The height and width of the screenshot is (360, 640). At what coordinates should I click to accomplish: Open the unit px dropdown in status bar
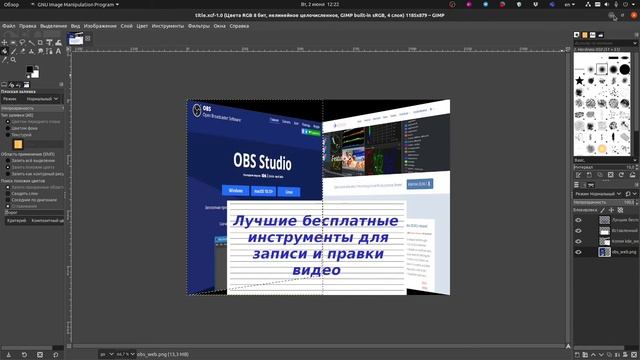click(x=107, y=354)
